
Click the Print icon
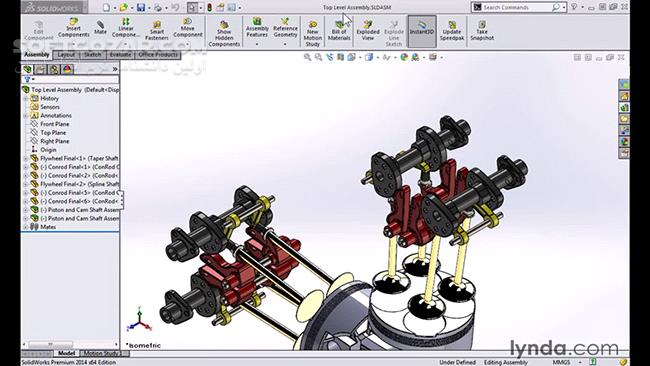pyautogui.click(x=158, y=7)
